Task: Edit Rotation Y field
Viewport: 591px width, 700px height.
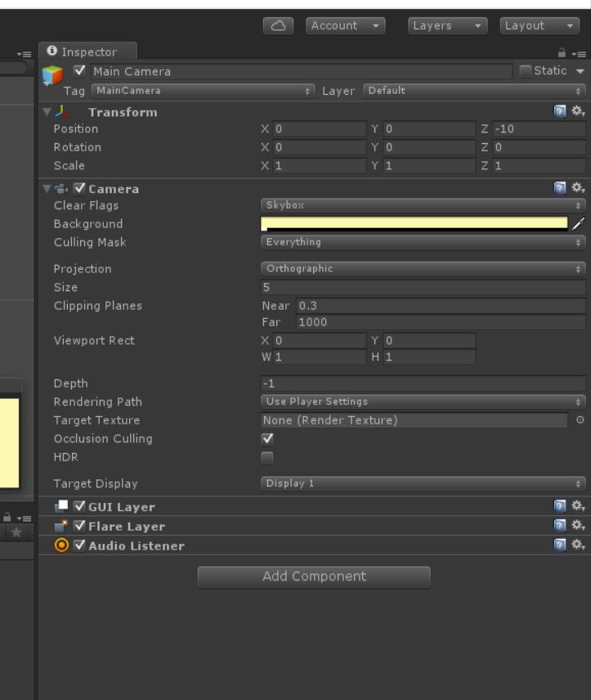Action: [x=429, y=147]
